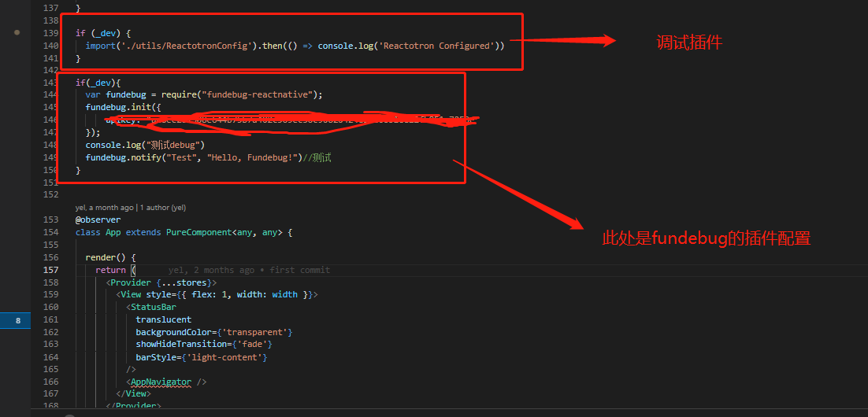The width and height of the screenshot is (868, 417).
Task: Click line number 157 in the gutter
Action: [50, 270]
